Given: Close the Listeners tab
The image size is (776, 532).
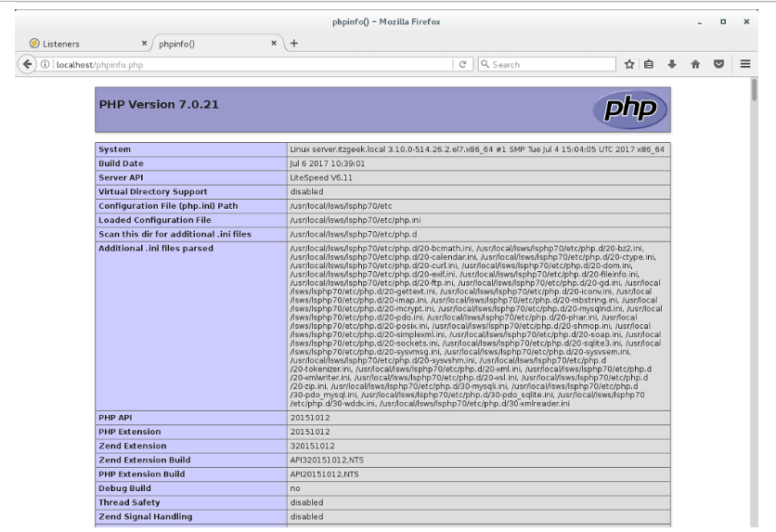Looking at the screenshot, I should (x=144, y=43).
